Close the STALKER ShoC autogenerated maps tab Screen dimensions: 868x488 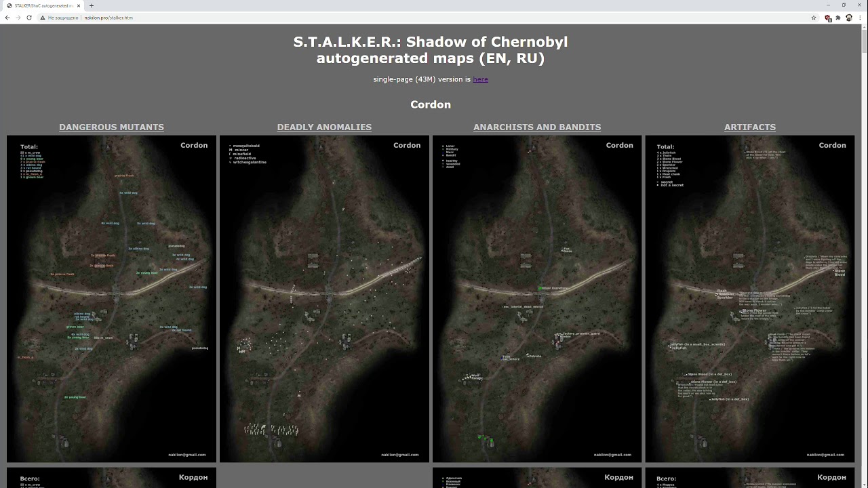(79, 5)
